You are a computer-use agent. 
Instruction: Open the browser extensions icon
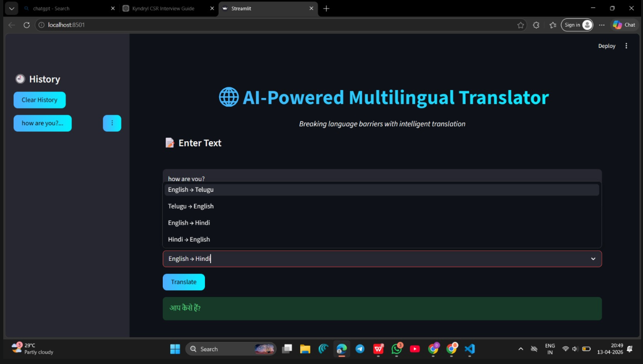(x=536, y=25)
